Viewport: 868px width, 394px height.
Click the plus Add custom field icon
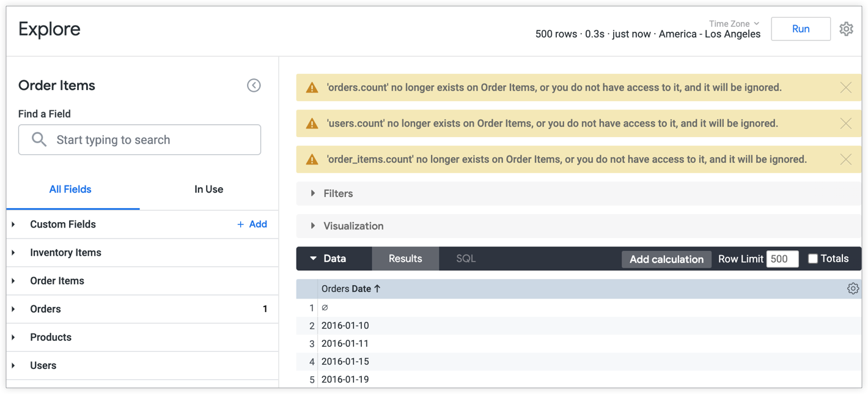pyautogui.click(x=240, y=225)
